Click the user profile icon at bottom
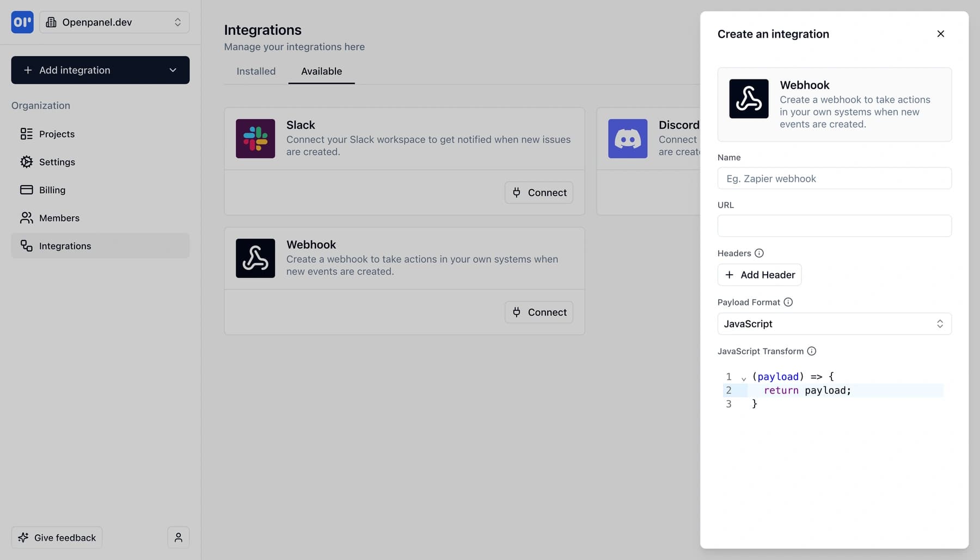This screenshot has width=980, height=560. click(178, 537)
